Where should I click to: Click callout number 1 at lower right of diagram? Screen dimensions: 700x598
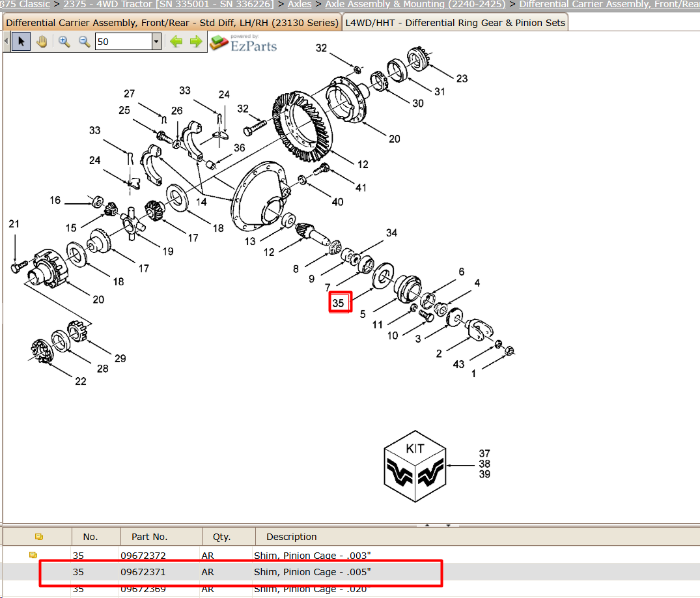click(x=473, y=373)
